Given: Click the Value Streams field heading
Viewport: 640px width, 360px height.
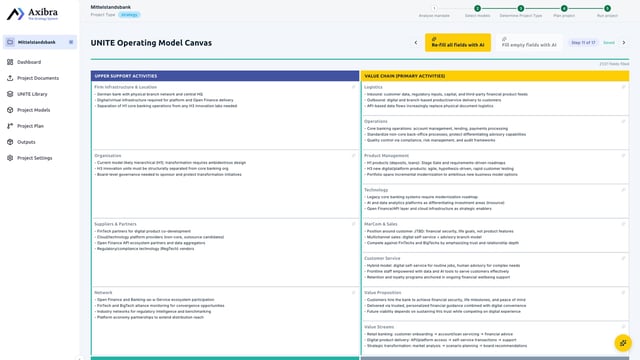Looking at the screenshot, I should pos(379,327).
